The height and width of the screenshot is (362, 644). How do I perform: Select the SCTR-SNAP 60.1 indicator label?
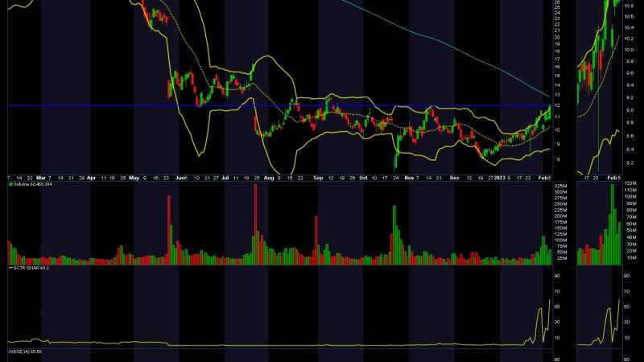click(x=32, y=268)
